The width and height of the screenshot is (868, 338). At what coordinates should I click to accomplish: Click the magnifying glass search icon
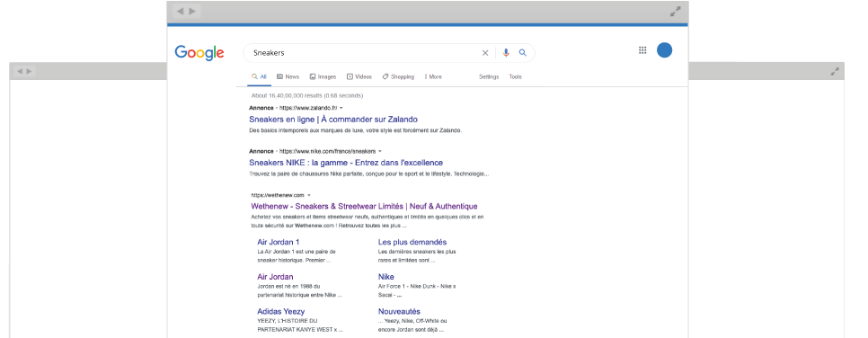pyautogui.click(x=522, y=53)
